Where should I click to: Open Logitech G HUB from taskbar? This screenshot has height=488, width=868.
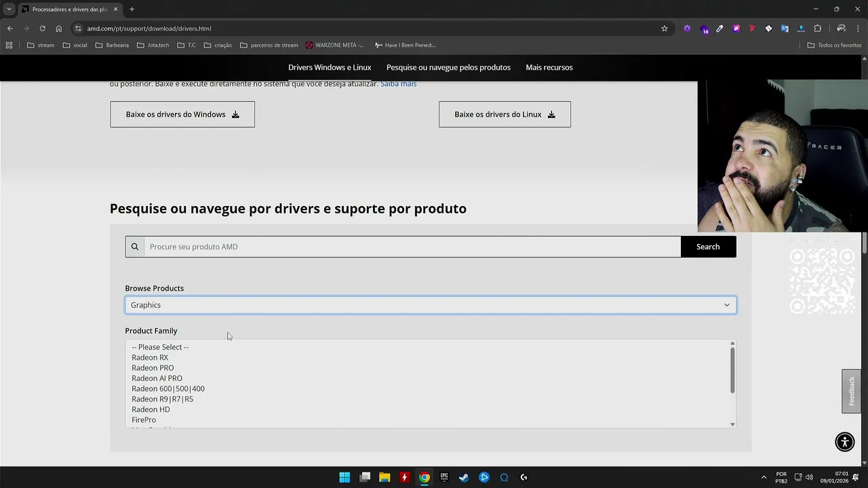point(524,477)
